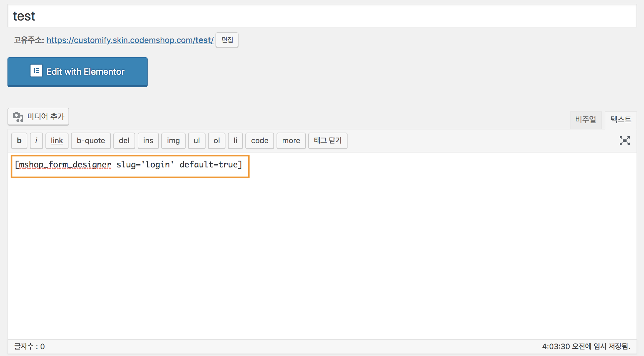Insert bold tag with b button
The width and height of the screenshot is (644, 356).
[19, 141]
